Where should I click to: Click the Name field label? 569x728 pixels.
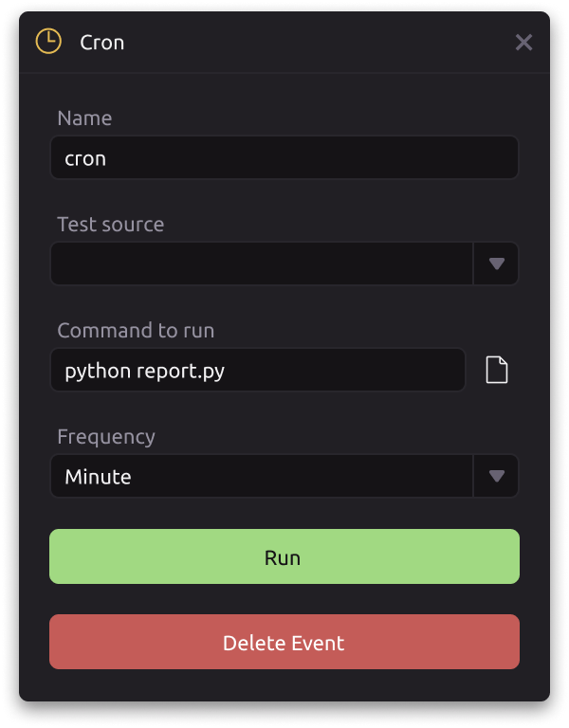click(84, 118)
